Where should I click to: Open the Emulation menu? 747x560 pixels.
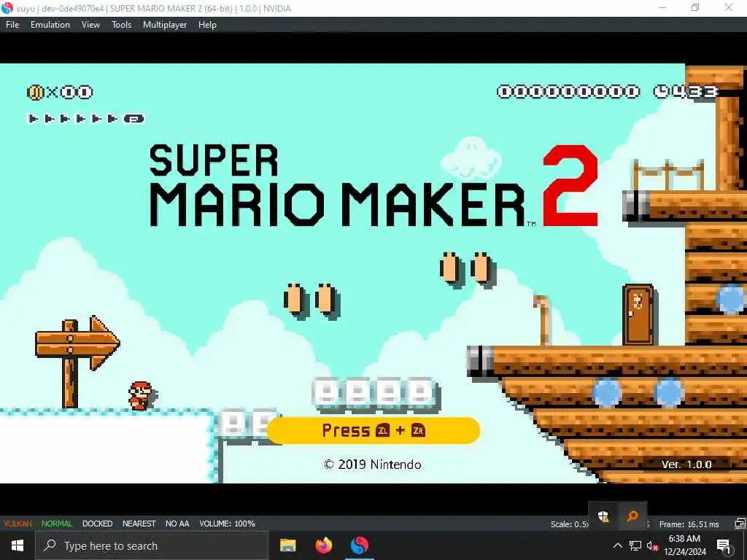coord(50,25)
